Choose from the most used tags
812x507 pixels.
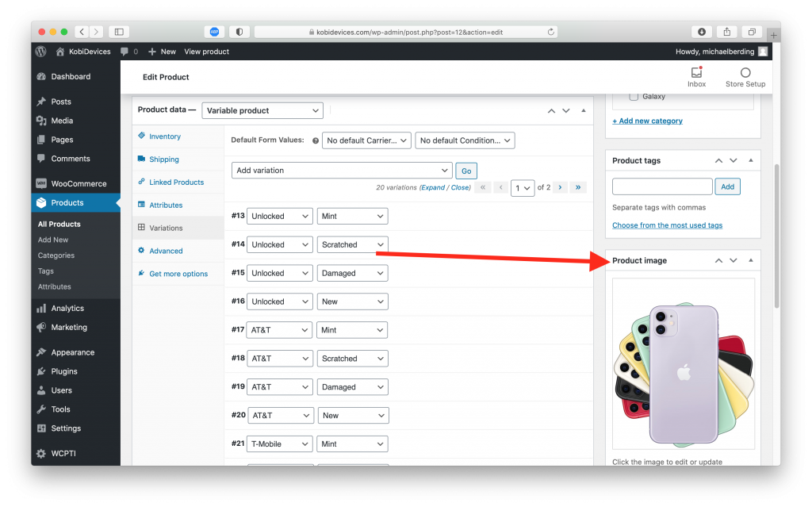point(667,225)
